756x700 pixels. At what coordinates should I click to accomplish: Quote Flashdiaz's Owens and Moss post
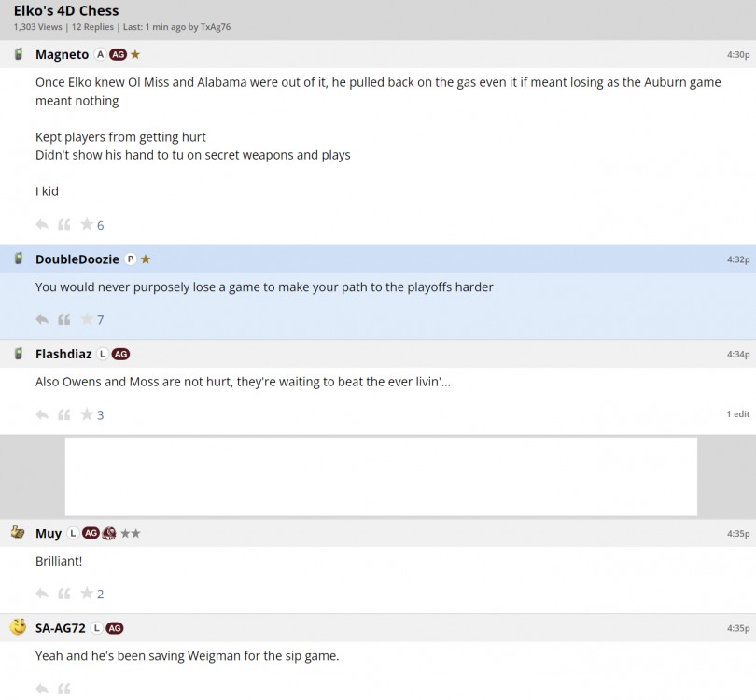[x=64, y=414]
